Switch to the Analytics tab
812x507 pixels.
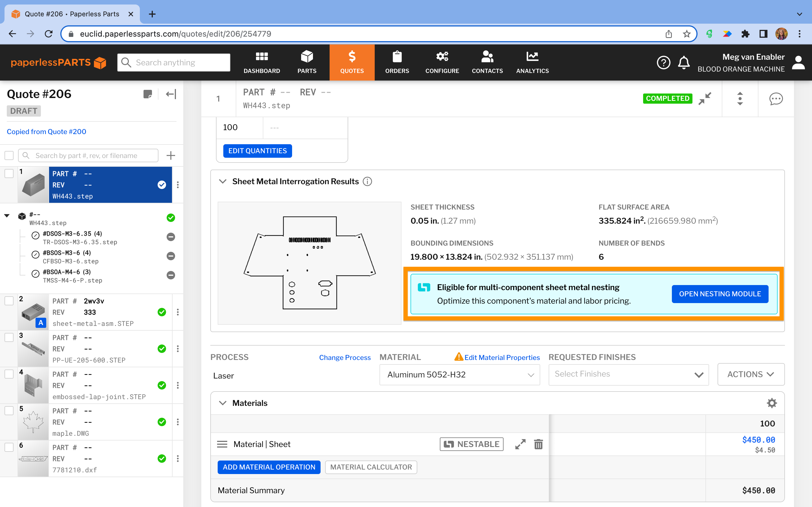pos(532,62)
